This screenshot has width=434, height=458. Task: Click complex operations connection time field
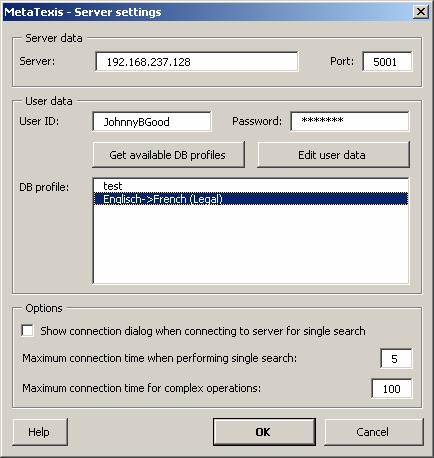(392, 389)
